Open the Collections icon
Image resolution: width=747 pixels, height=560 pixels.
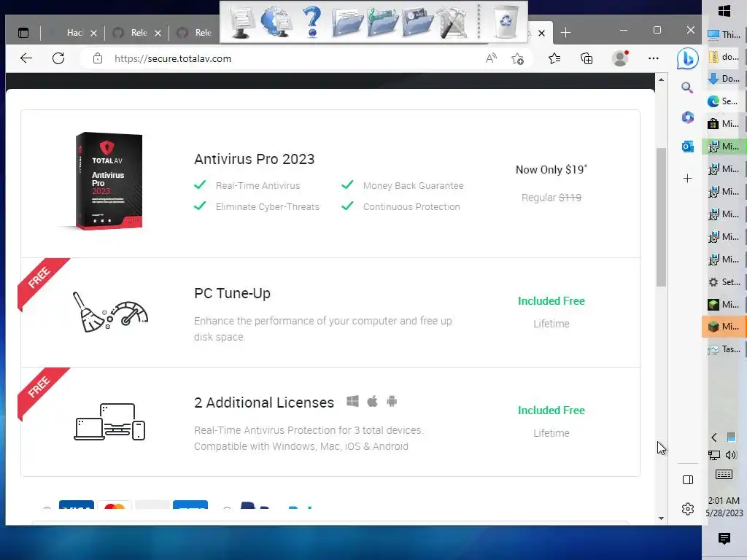[587, 58]
